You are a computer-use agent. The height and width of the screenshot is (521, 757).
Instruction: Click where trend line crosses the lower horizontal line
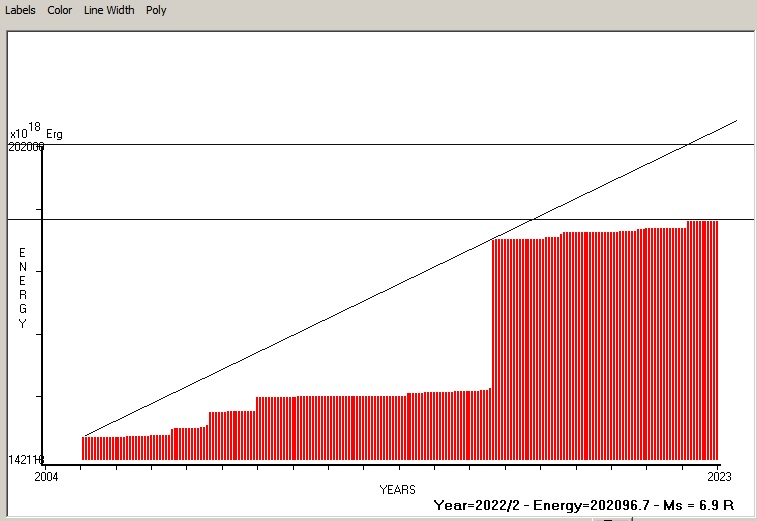[535, 219]
